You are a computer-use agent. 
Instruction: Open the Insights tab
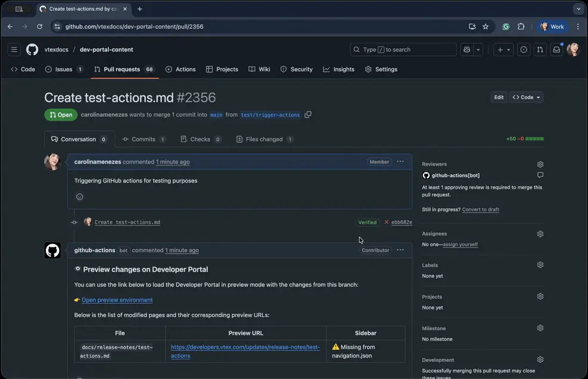339,69
